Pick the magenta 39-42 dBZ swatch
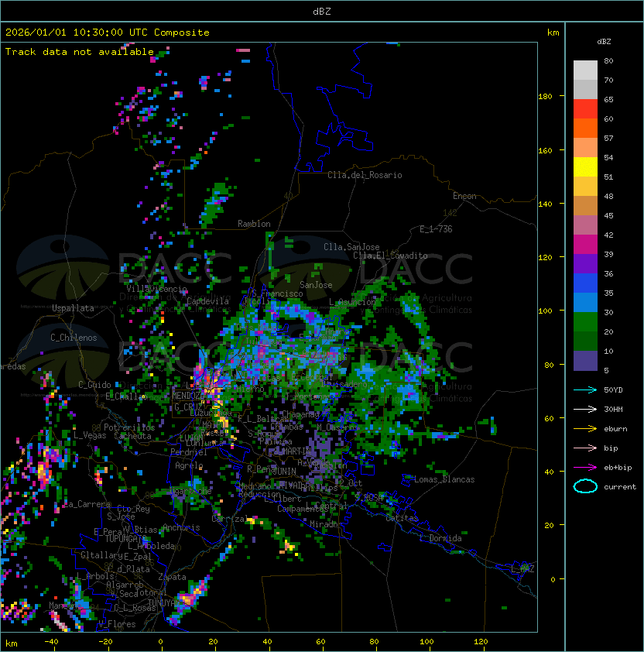The height and width of the screenshot is (652, 644). pyautogui.click(x=585, y=245)
